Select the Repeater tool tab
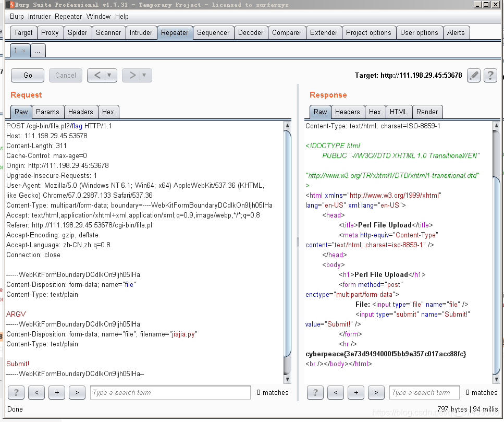Viewport: 504px width, 422px height. click(175, 32)
